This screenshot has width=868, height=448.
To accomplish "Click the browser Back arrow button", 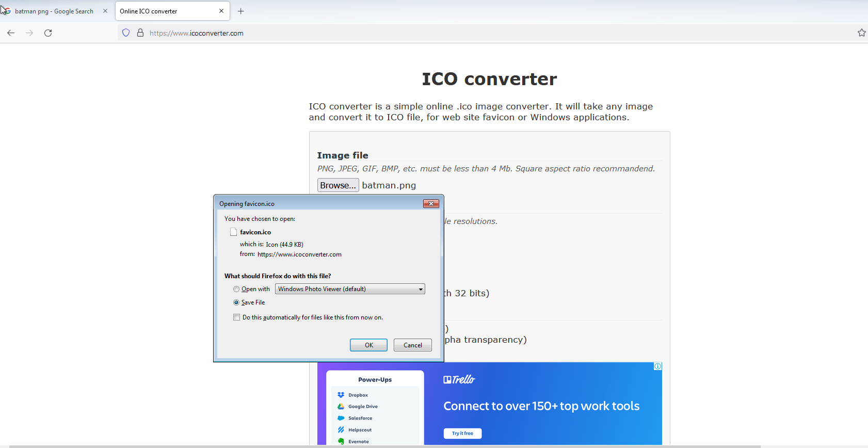I will [11, 33].
